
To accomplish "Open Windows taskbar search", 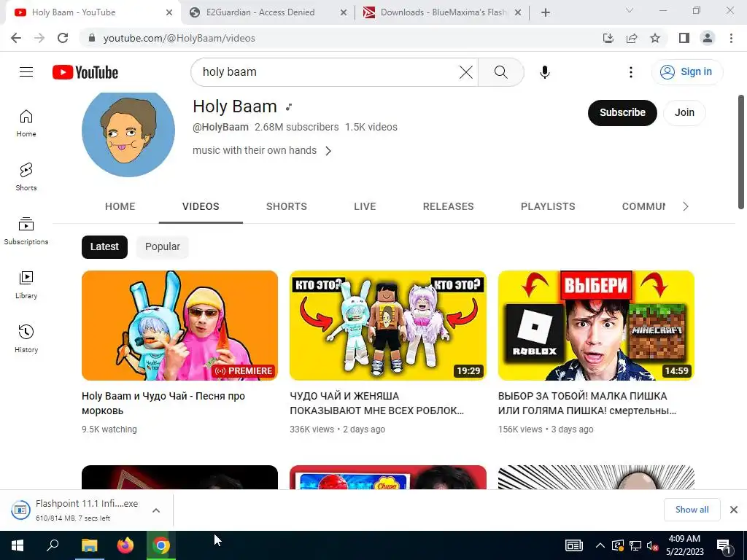I will tap(53, 545).
